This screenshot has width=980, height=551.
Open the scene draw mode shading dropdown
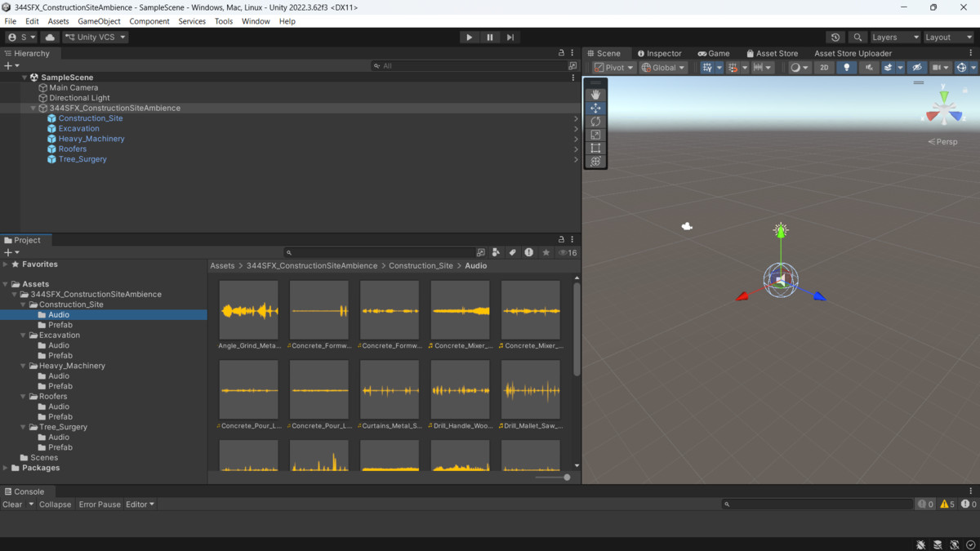point(799,68)
